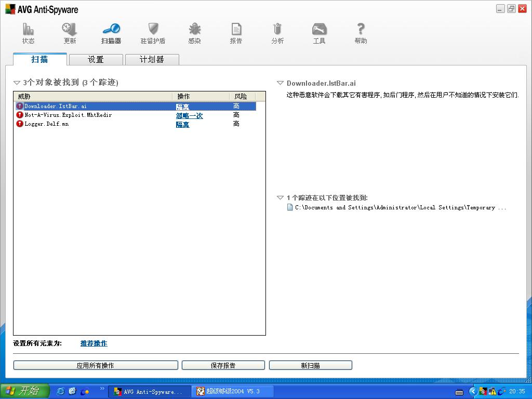Switch to the 计划器 tab
Viewport: 532px width, 399px height.
coord(152,60)
